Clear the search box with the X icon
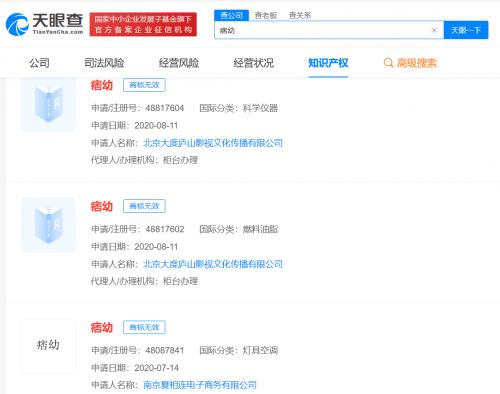 [x=434, y=30]
